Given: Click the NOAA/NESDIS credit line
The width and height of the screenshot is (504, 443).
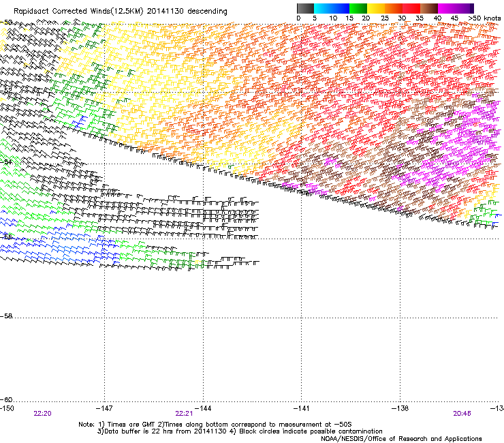Looking at the screenshot, I should pyautogui.click(x=401, y=438).
